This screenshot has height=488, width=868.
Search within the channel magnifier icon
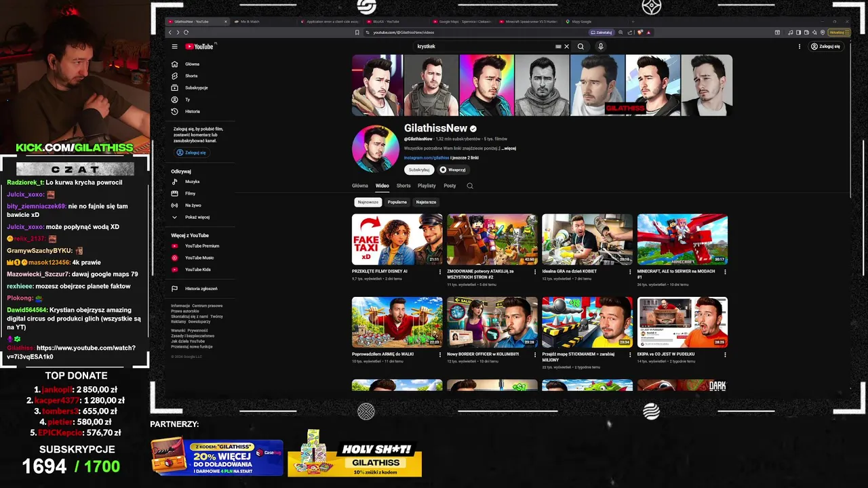tap(470, 186)
